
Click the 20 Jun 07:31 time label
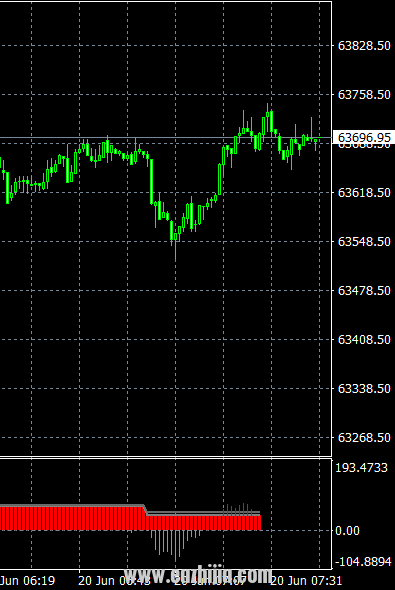[x=306, y=581]
